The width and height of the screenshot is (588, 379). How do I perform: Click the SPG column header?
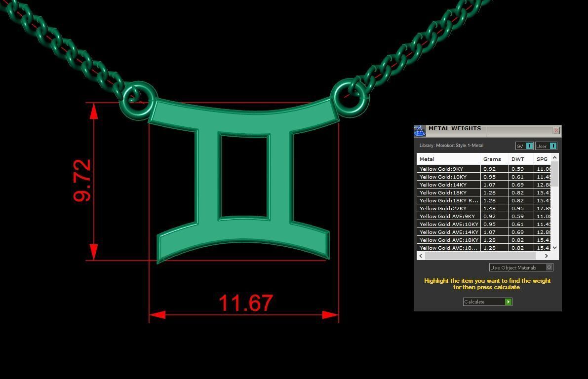click(542, 159)
